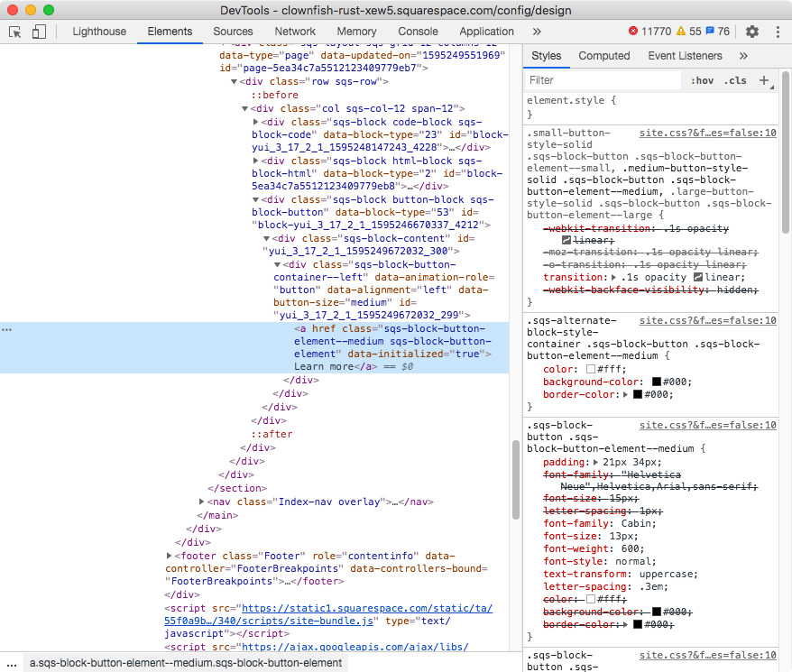Toggle :hov element state panel
The image size is (792, 672).
click(x=702, y=80)
